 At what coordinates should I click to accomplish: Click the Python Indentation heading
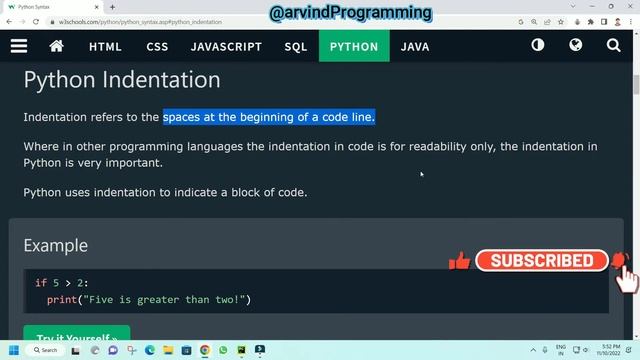point(122,79)
